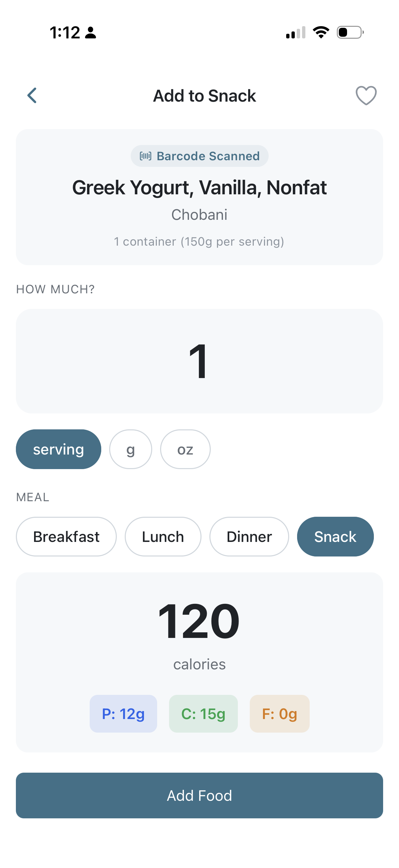Choose Lunch as the meal
399x868 pixels.
point(163,536)
